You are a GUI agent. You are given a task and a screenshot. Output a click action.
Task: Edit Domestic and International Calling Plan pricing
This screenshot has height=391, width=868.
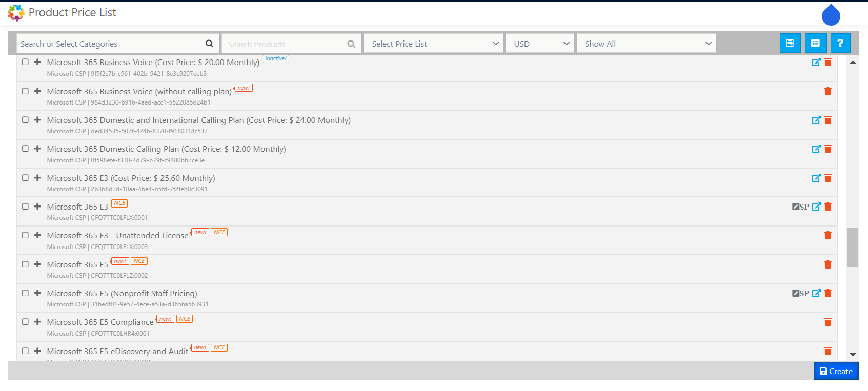coord(816,120)
